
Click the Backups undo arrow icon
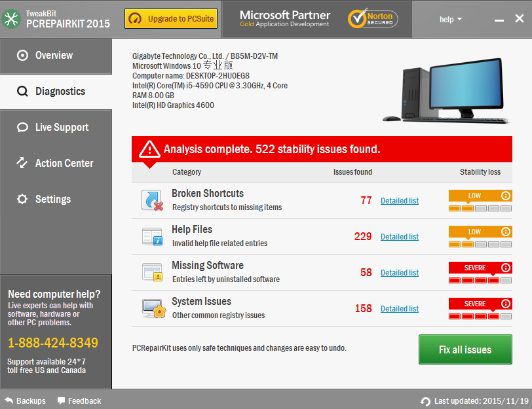(9, 400)
